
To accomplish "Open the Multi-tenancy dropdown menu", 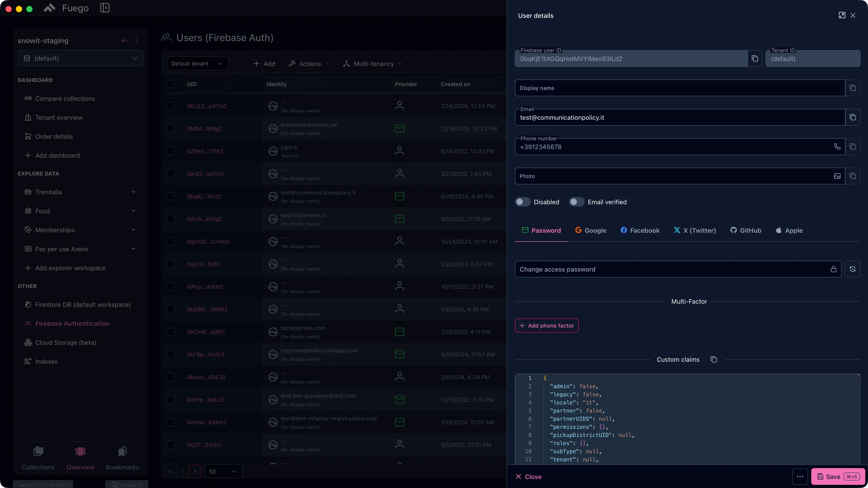I will pyautogui.click(x=372, y=64).
